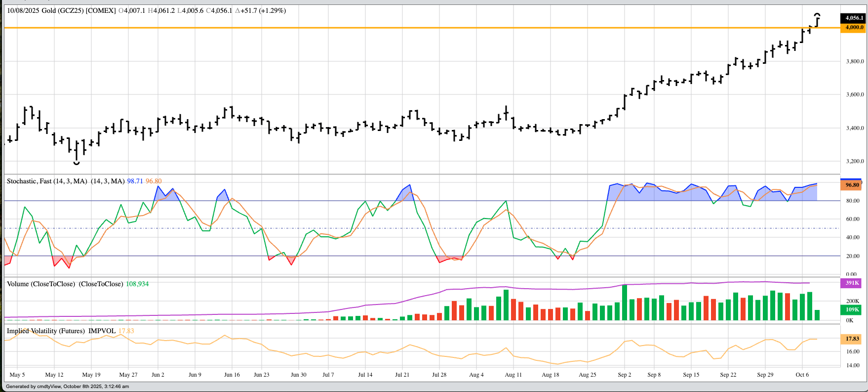The image size is (868, 392).
Task: Click the 3,400.0 price axis label
Action: pos(855,128)
